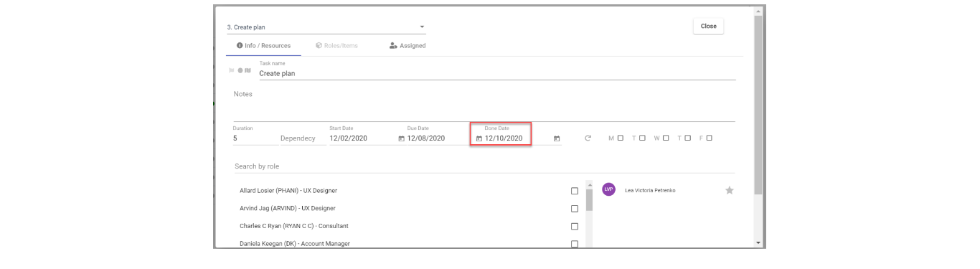Tick the M weekday checkbox
The width and height of the screenshot is (980, 269).
[621, 138]
